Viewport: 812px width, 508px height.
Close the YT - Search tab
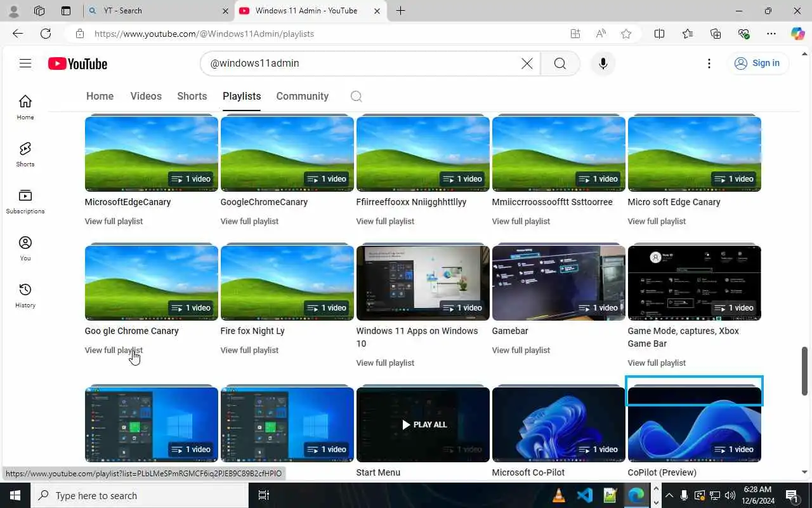tap(225, 11)
